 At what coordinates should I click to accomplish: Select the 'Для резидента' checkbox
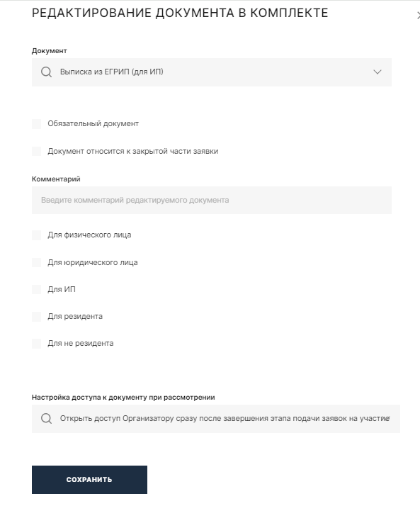coord(36,316)
